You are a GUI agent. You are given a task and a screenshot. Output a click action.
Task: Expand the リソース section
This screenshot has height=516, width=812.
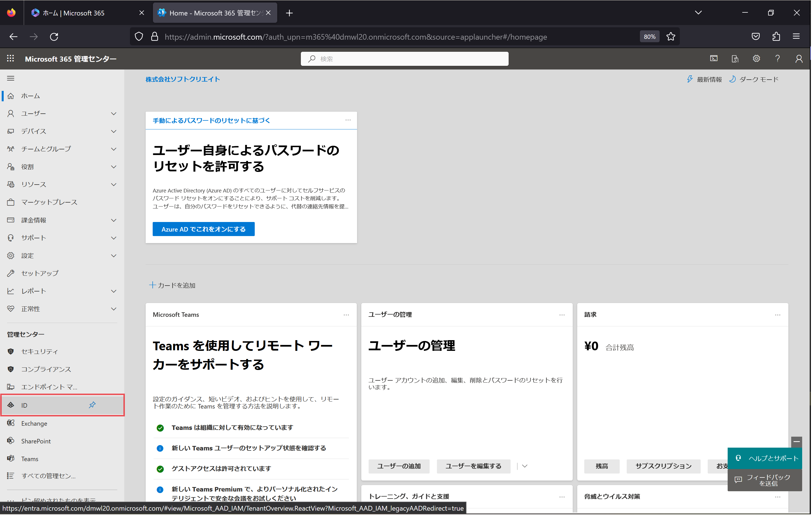click(114, 185)
